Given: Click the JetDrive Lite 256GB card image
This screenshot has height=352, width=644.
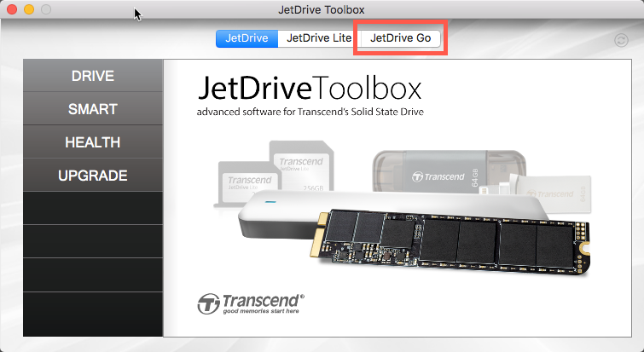Looking at the screenshot, I should point(302,166).
